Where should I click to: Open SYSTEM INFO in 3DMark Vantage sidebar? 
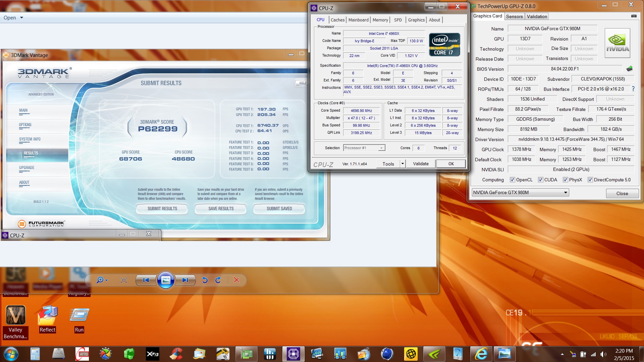coord(30,139)
